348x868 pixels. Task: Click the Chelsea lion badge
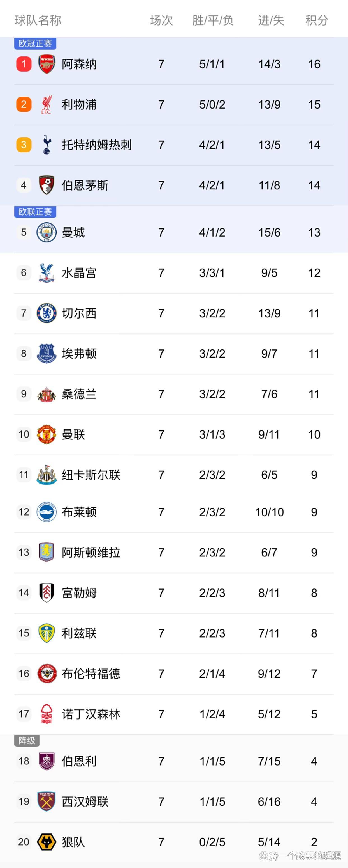pyautogui.click(x=47, y=313)
